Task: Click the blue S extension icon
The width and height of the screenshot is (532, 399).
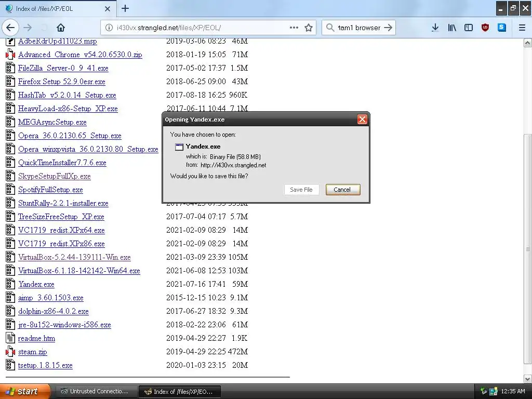Action: (x=502, y=28)
